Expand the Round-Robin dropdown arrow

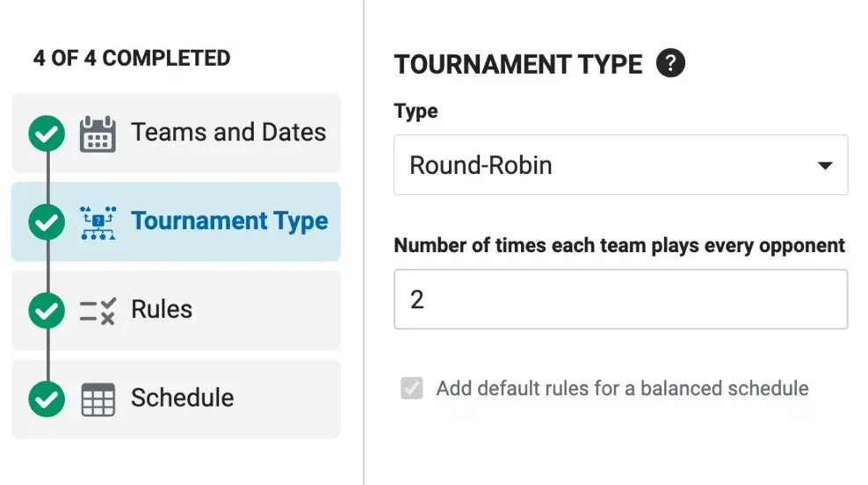point(825,165)
